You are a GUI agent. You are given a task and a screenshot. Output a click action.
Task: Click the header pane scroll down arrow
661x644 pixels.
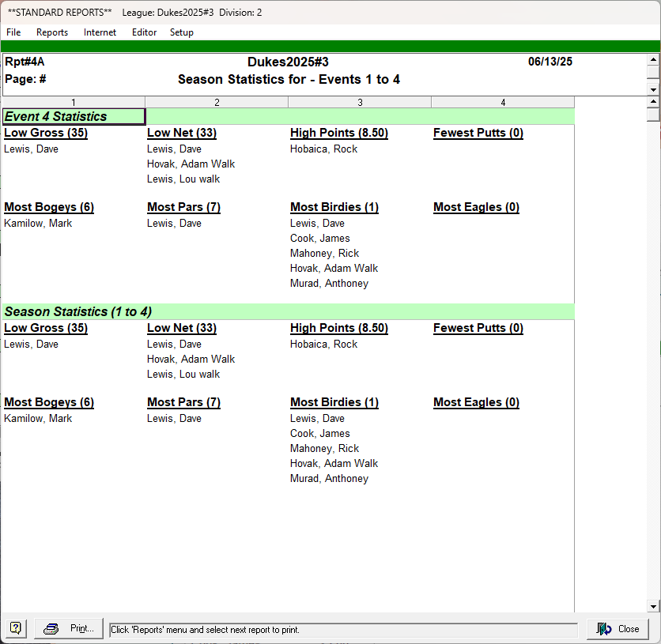(653, 90)
